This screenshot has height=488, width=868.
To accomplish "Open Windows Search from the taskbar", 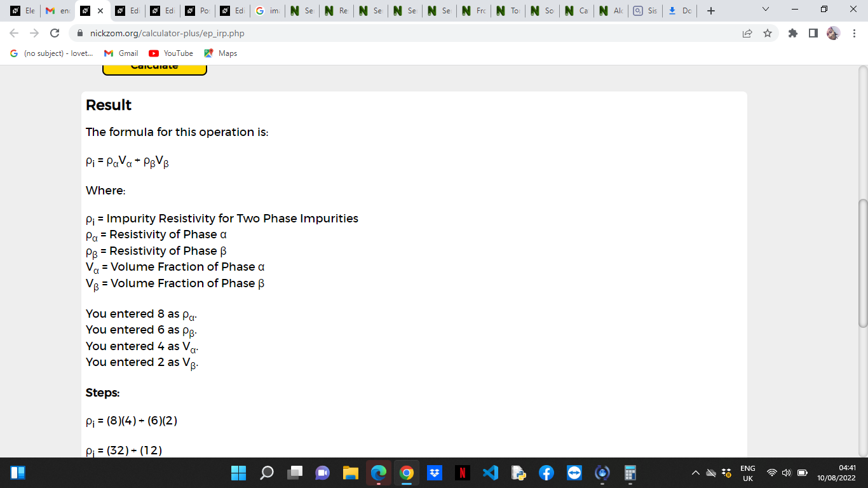I will tap(267, 473).
